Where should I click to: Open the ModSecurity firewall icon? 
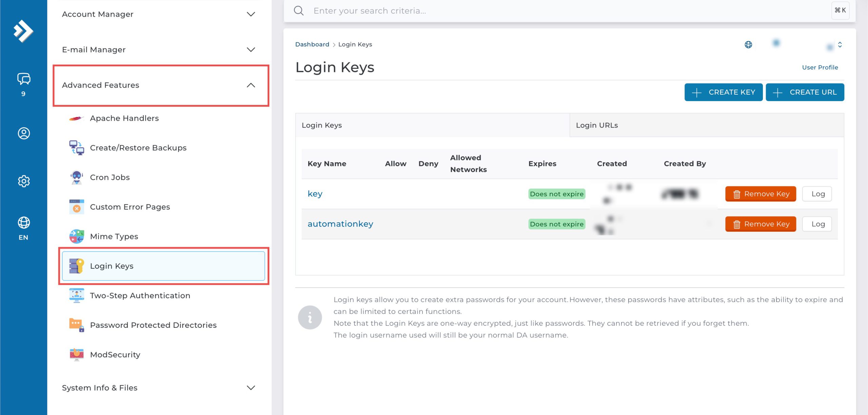click(77, 355)
